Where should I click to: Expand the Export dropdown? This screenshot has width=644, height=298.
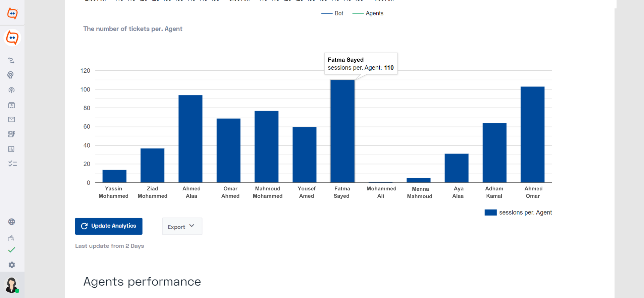[182, 227]
